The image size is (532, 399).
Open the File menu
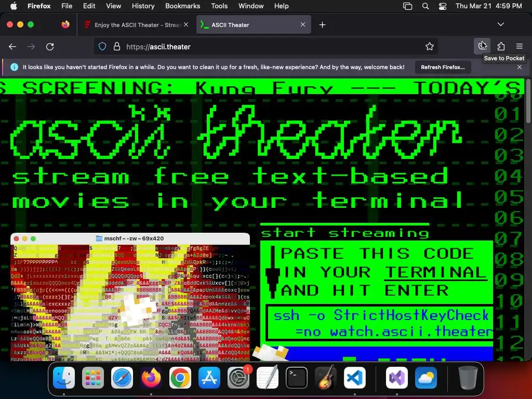pos(67,6)
